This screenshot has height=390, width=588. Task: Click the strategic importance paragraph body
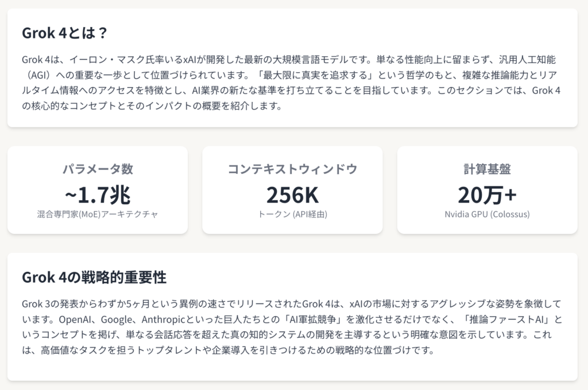pos(292,327)
